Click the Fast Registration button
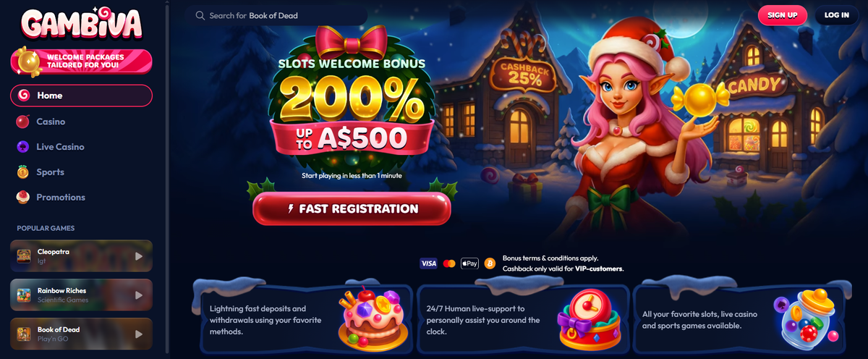The width and height of the screenshot is (868, 359). pyautogui.click(x=352, y=209)
